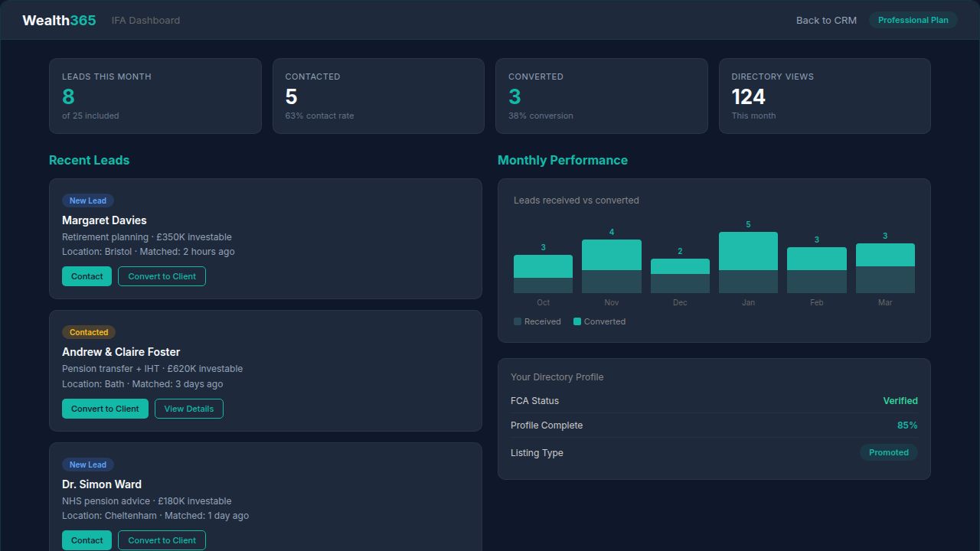Open the Directory Views card

[825, 96]
